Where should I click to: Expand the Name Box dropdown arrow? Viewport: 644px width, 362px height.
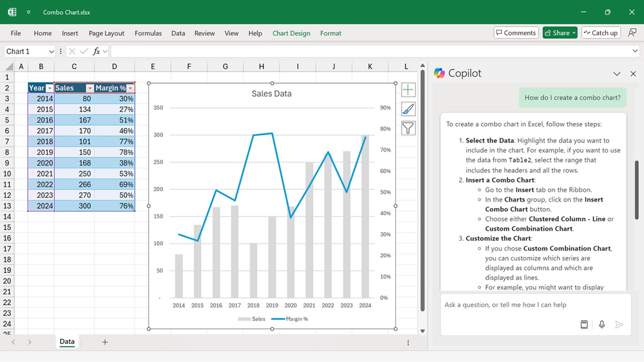[x=51, y=52]
